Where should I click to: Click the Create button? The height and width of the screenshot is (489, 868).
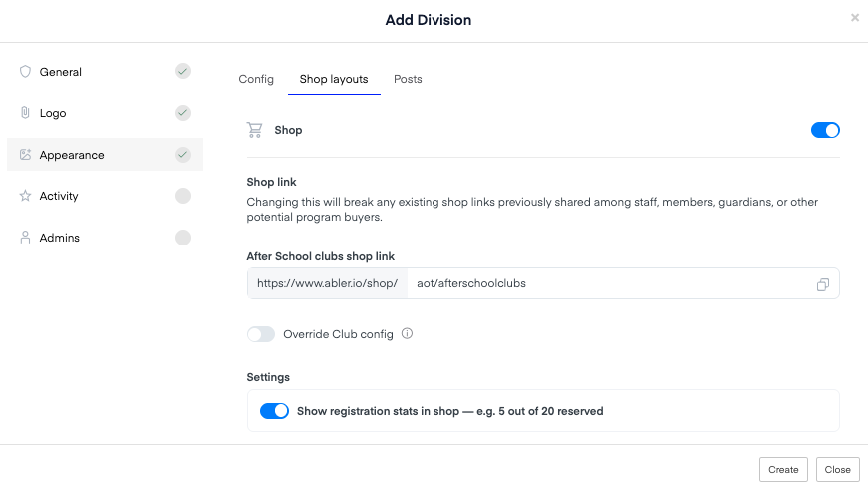783,470
